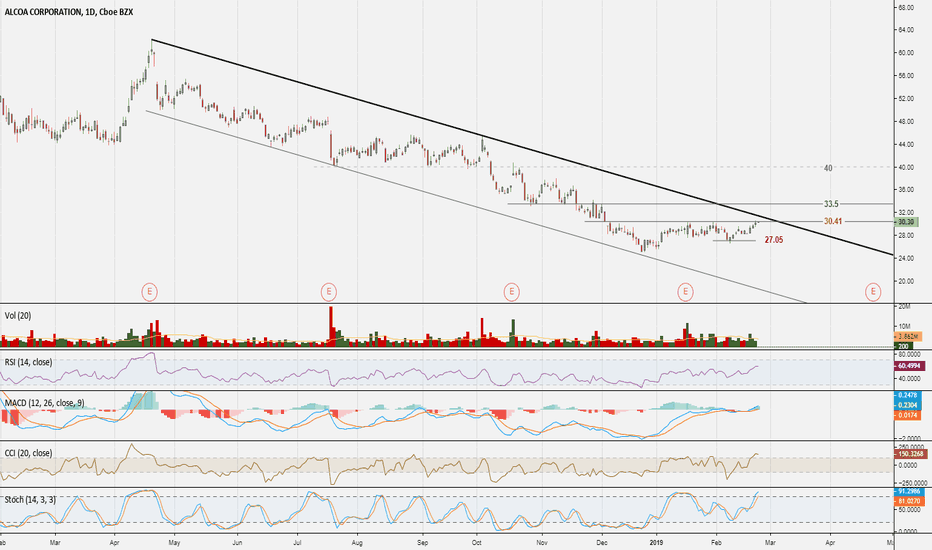
Task: Click the Feb label on the time axis
Action: click(x=716, y=542)
